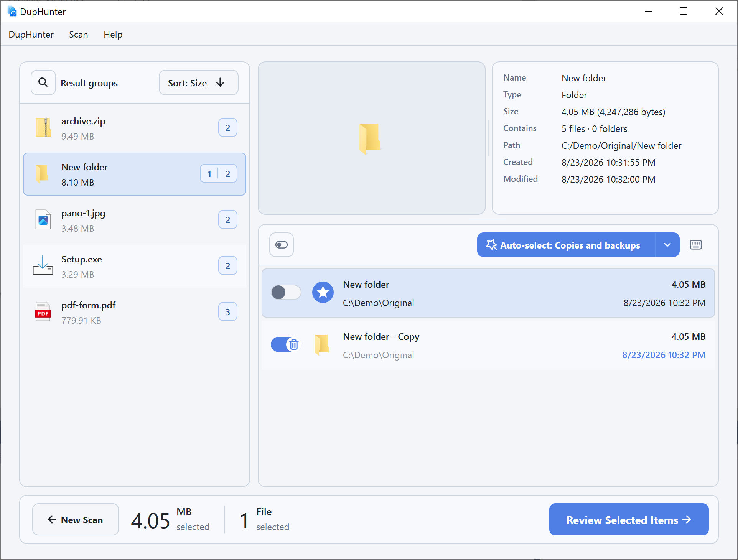Image resolution: width=738 pixels, height=560 pixels.
Task: Click the path value C:/Demo/Original/New folder
Action: [621, 146]
